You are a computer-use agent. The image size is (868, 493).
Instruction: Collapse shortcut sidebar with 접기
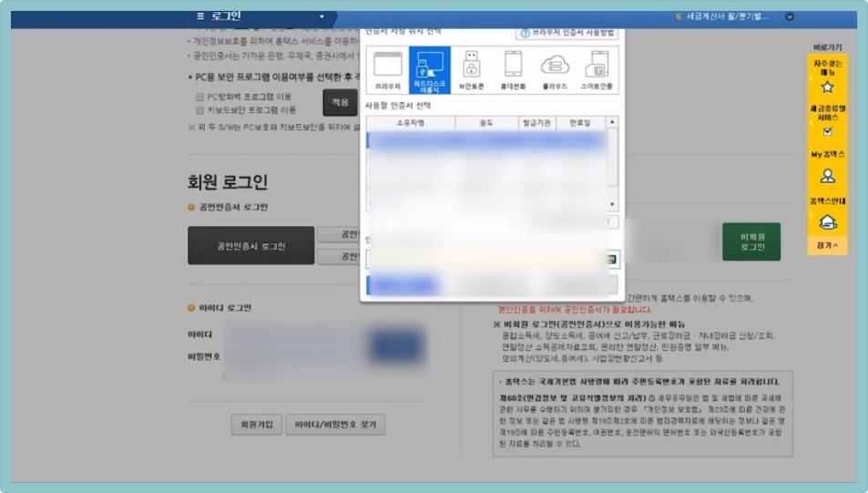pyautogui.click(x=827, y=245)
